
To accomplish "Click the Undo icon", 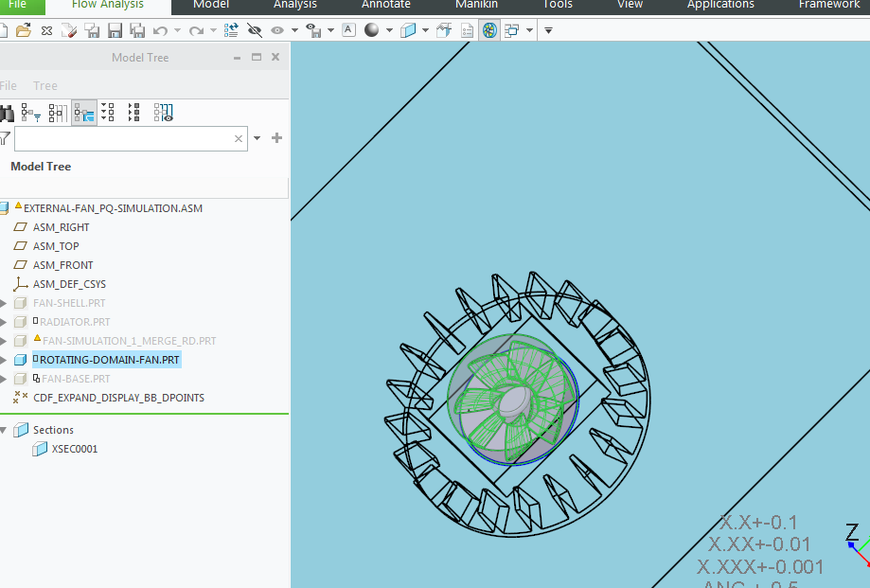I will coord(159,29).
